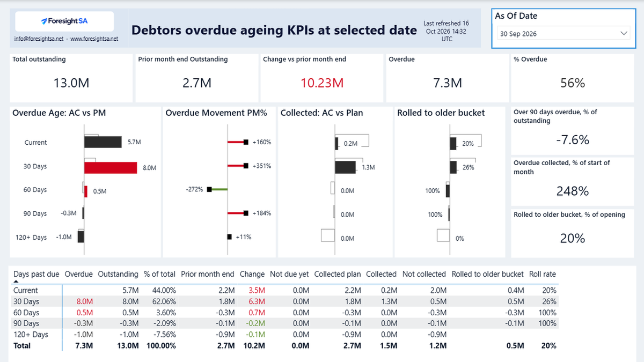Select the Current row label in table

click(26, 290)
